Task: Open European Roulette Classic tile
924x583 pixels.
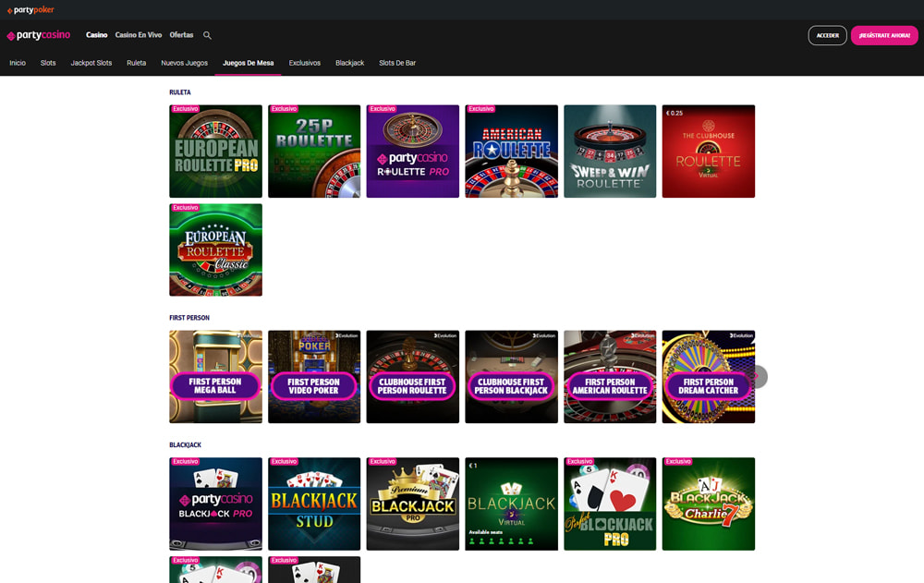Action: [x=215, y=250]
